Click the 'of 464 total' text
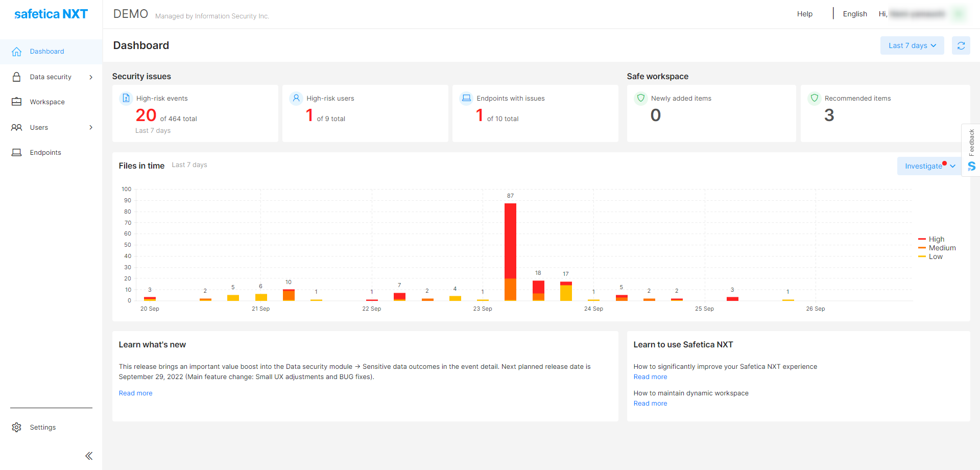This screenshot has height=470, width=980. 178,119
